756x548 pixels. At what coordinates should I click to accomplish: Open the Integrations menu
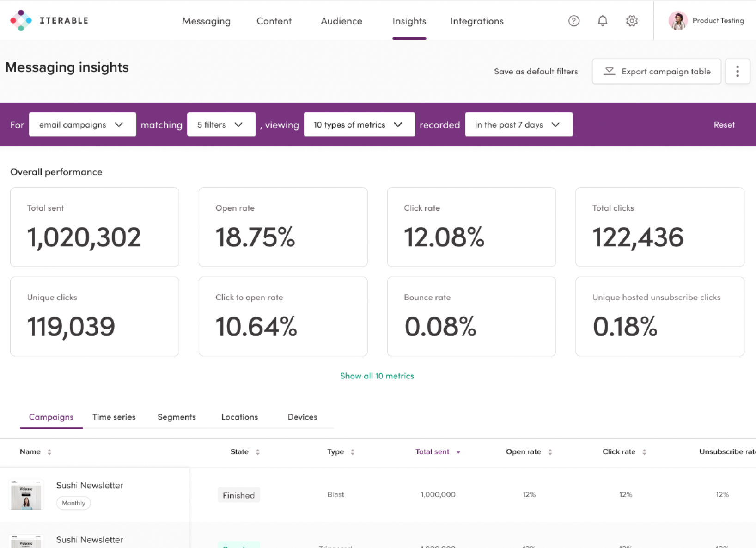pyautogui.click(x=477, y=21)
